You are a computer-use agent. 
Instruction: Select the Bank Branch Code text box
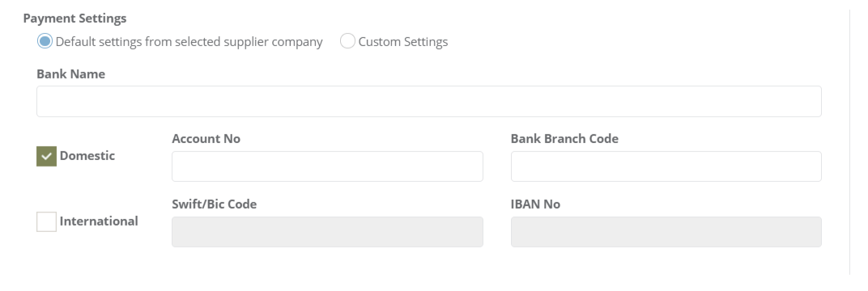pos(666,167)
